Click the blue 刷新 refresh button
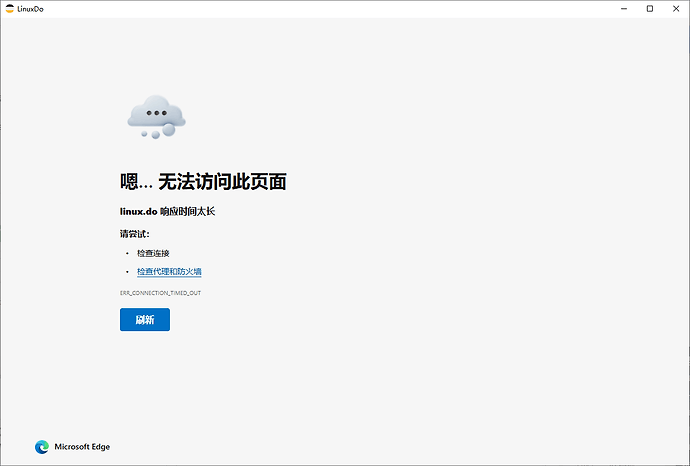This screenshot has height=466, width=690. pyautogui.click(x=145, y=319)
